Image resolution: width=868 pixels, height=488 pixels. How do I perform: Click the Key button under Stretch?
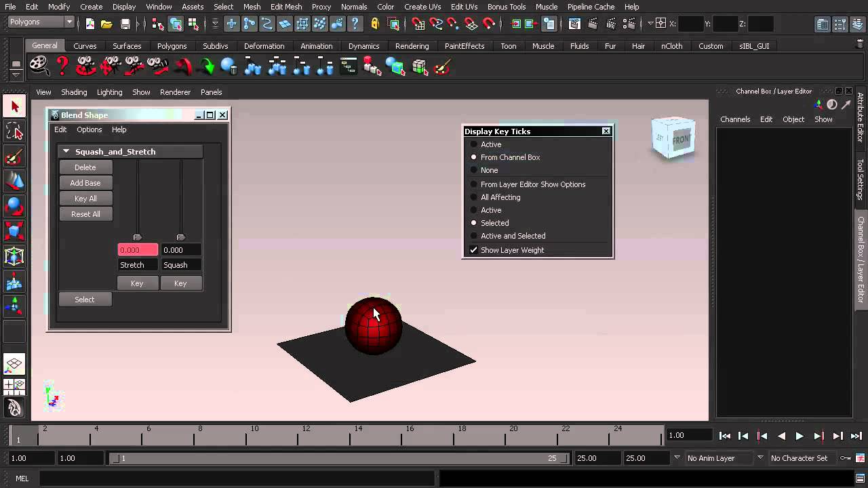137,283
